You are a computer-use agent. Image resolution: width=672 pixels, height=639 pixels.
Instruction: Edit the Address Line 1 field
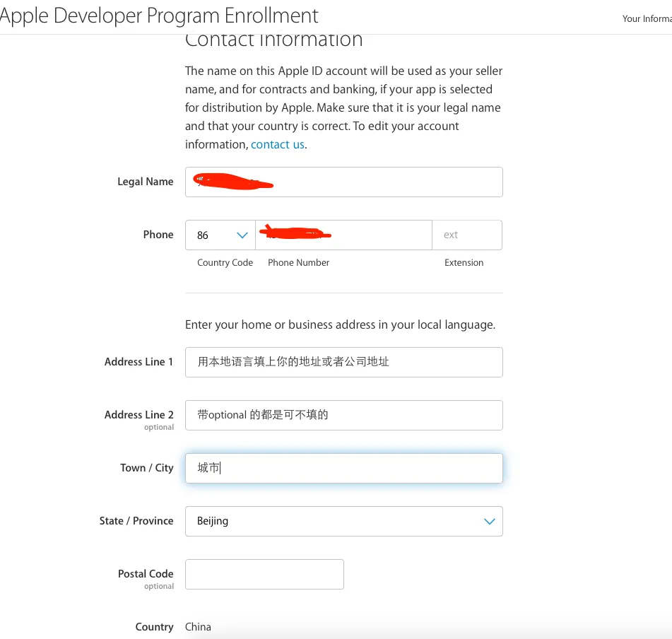click(343, 362)
